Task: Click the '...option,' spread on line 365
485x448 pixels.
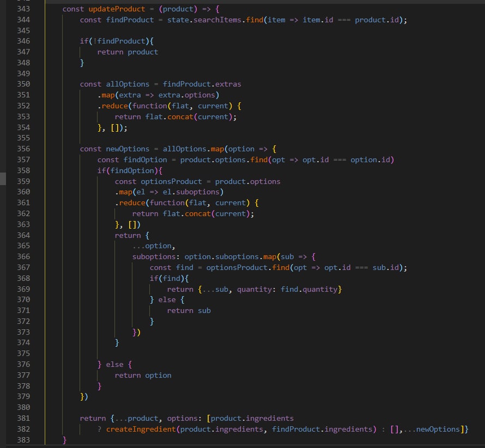Action: pos(154,246)
